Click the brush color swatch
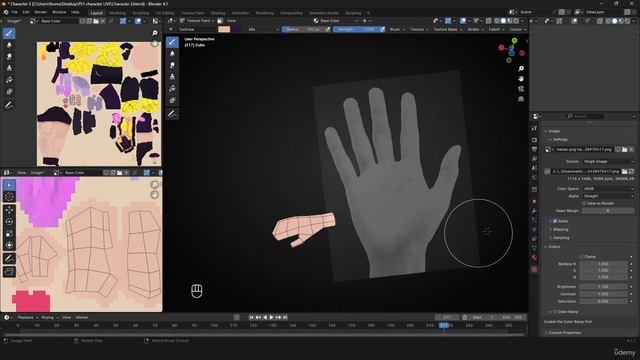The image size is (640, 360). (224, 29)
